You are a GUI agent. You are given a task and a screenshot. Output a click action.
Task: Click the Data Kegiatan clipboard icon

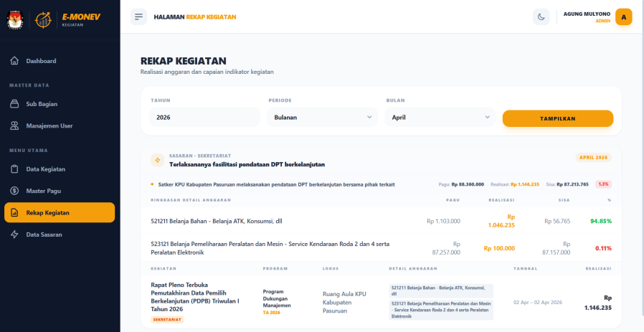pyautogui.click(x=14, y=169)
